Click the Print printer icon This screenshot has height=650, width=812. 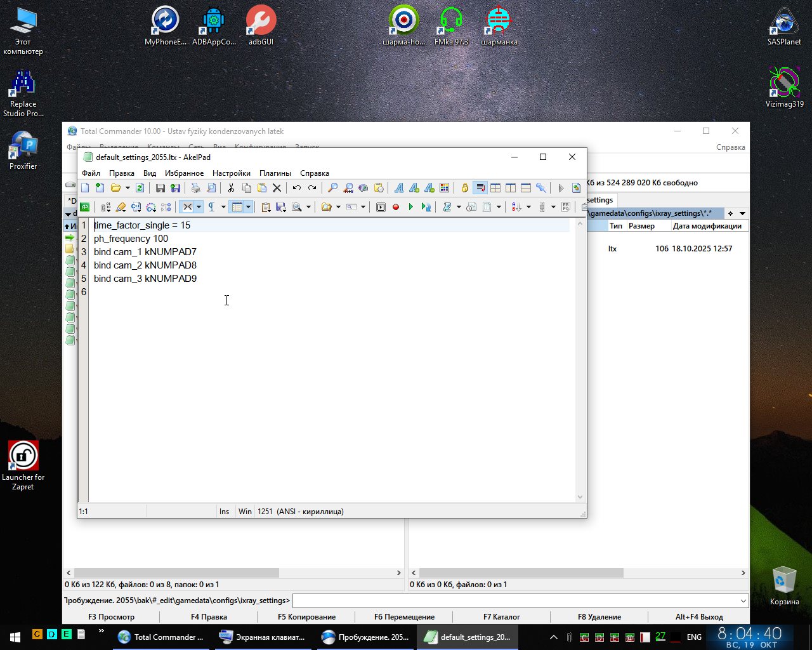pos(196,188)
